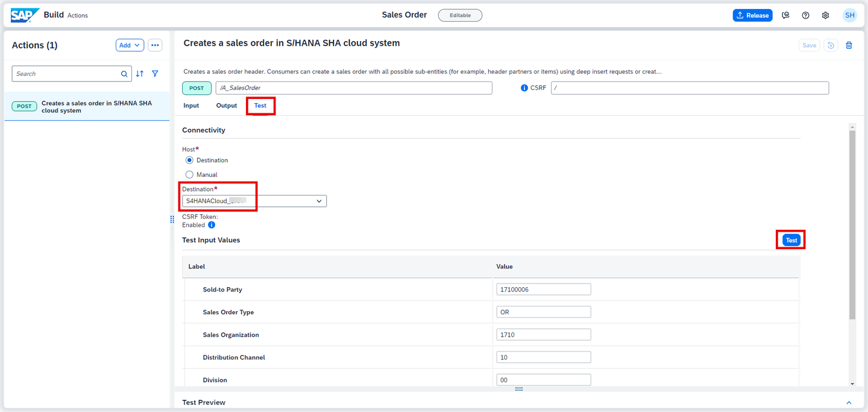
Task: Click the CSRF path input field
Action: coord(690,88)
